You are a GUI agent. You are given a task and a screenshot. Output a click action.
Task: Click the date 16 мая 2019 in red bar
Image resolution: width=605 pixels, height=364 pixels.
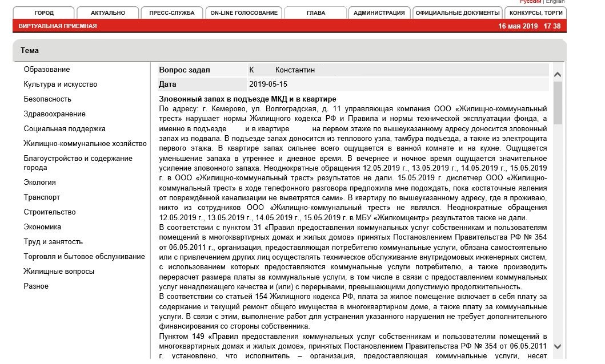click(518, 26)
